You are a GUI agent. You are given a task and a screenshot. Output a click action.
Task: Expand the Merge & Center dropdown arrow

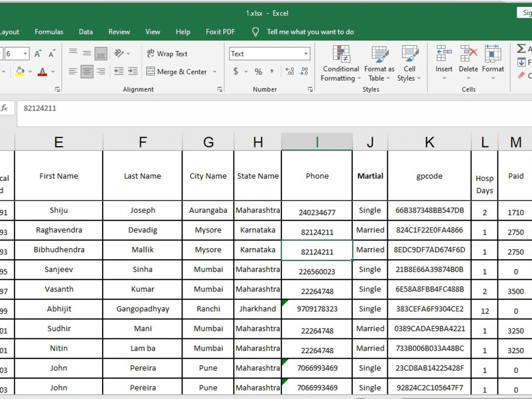pos(214,72)
